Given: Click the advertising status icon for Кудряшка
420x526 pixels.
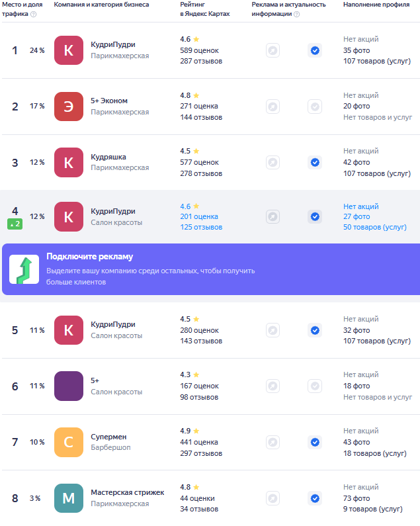Looking at the screenshot, I should 273,162.
